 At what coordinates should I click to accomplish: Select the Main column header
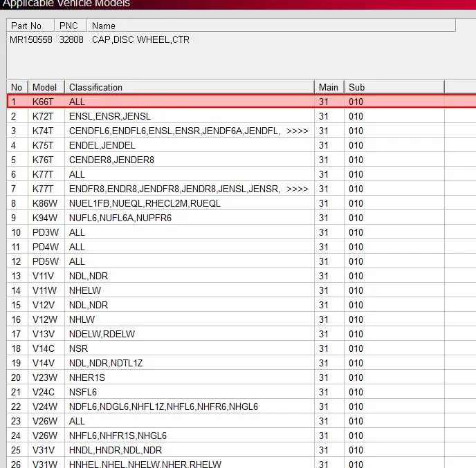(329, 87)
